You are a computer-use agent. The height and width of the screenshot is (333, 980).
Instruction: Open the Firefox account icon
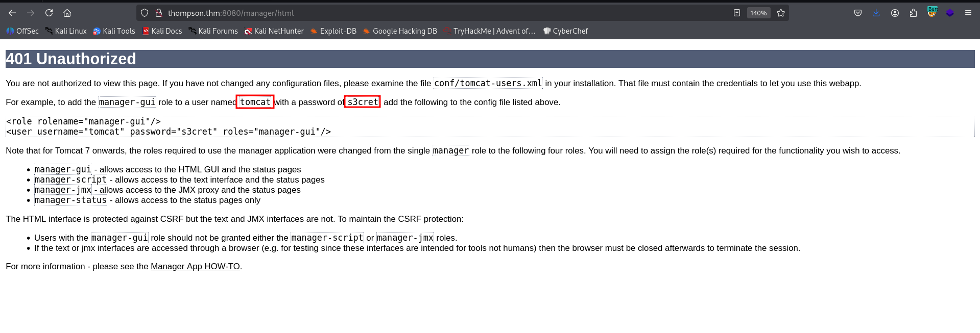pos(895,13)
